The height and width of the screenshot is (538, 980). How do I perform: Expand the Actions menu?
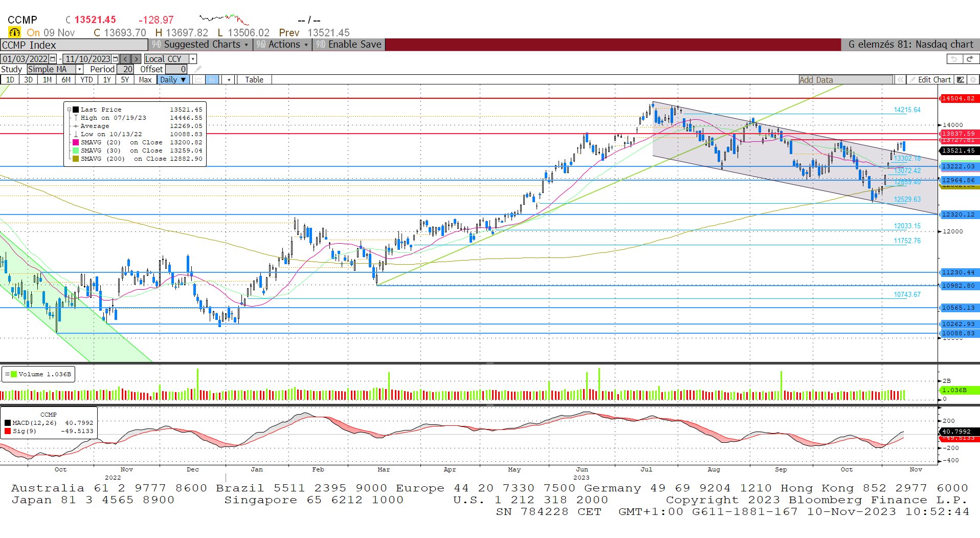coord(282,45)
